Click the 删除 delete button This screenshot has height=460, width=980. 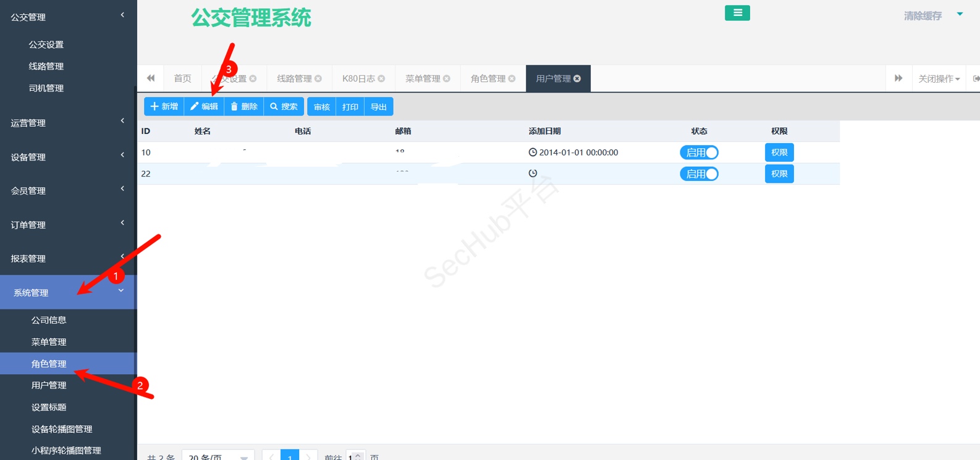point(244,107)
